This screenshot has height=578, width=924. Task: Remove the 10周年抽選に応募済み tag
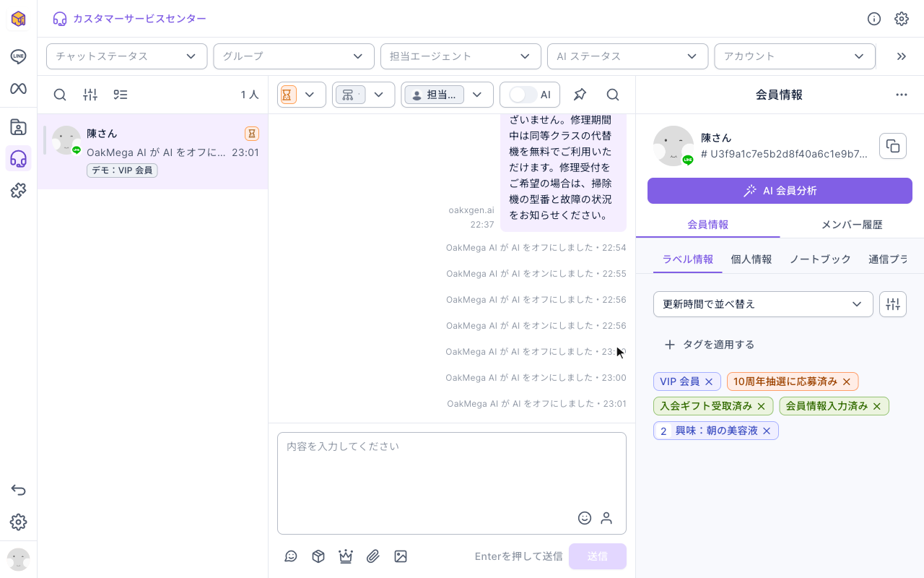[847, 381]
